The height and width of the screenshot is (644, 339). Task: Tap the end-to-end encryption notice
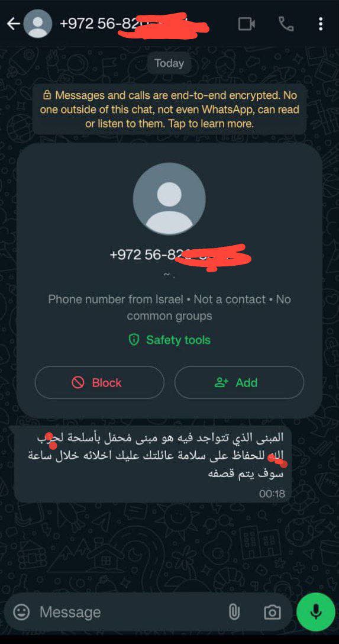pyautogui.click(x=169, y=110)
